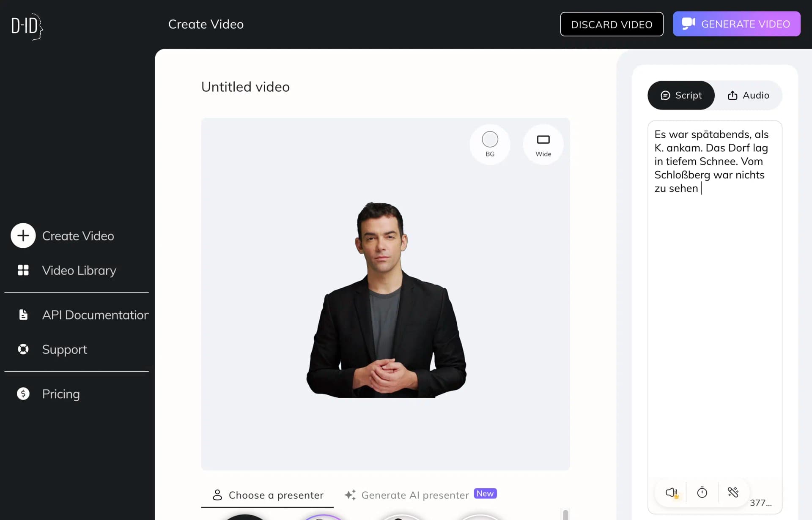The height and width of the screenshot is (520, 812).
Task: Rename the Untitled video title
Action: (x=245, y=87)
